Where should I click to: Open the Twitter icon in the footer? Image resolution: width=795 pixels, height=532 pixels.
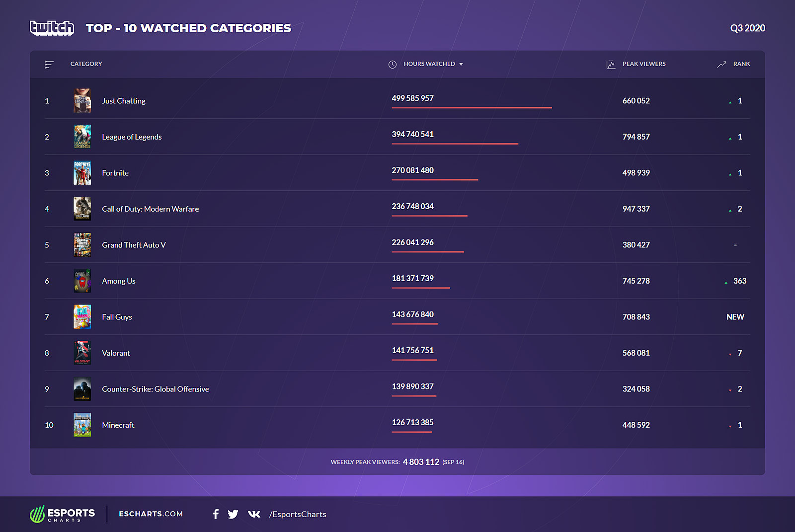pyautogui.click(x=233, y=514)
